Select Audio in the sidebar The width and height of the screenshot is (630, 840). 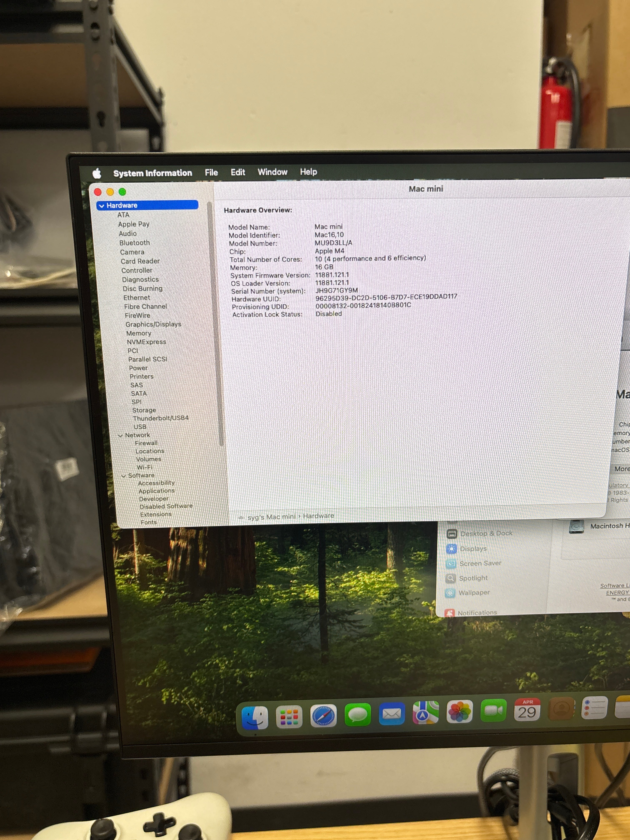click(x=127, y=234)
